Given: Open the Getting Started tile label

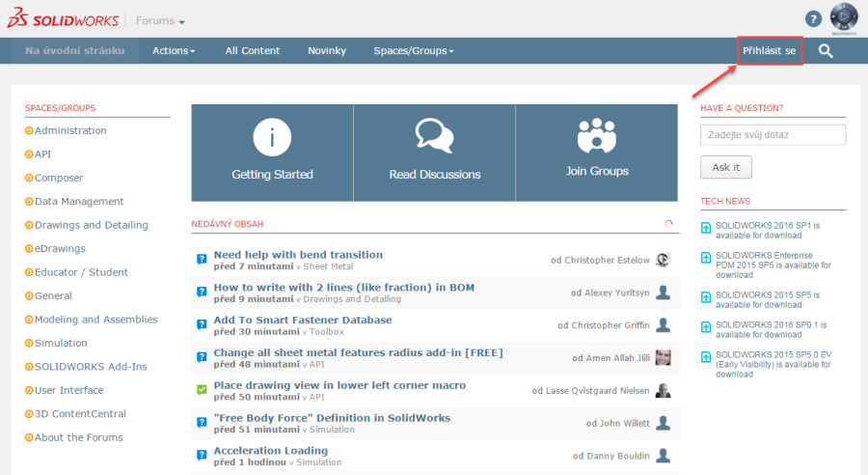Looking at the screenshot, I should point(272,174).
